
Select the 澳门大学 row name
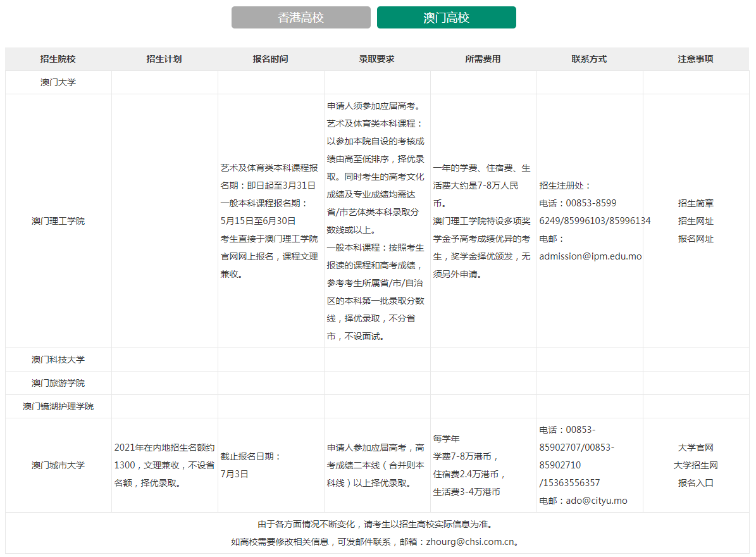58,82
